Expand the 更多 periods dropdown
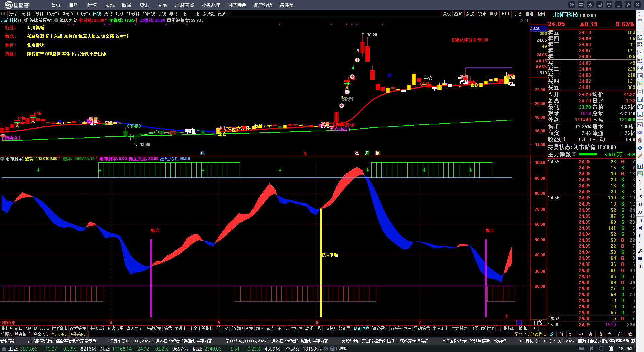This screenshot has width=644, height=352. point(223,14)
